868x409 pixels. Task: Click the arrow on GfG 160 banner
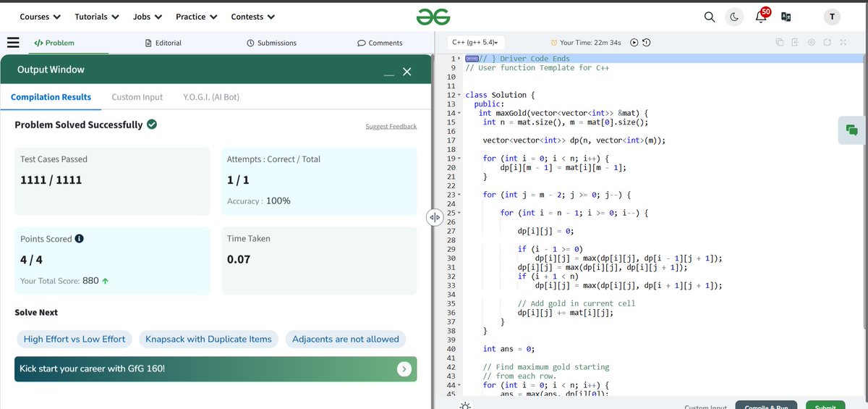pos(404,369)
